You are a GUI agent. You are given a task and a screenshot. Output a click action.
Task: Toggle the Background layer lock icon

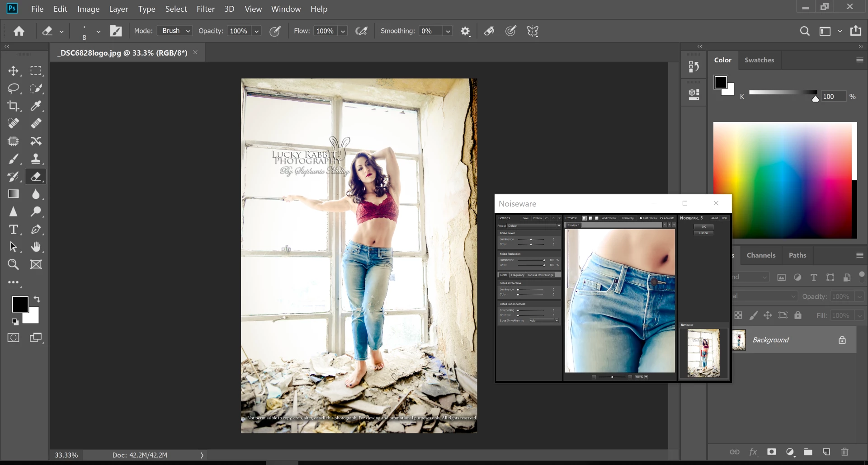tap(842, 340)
